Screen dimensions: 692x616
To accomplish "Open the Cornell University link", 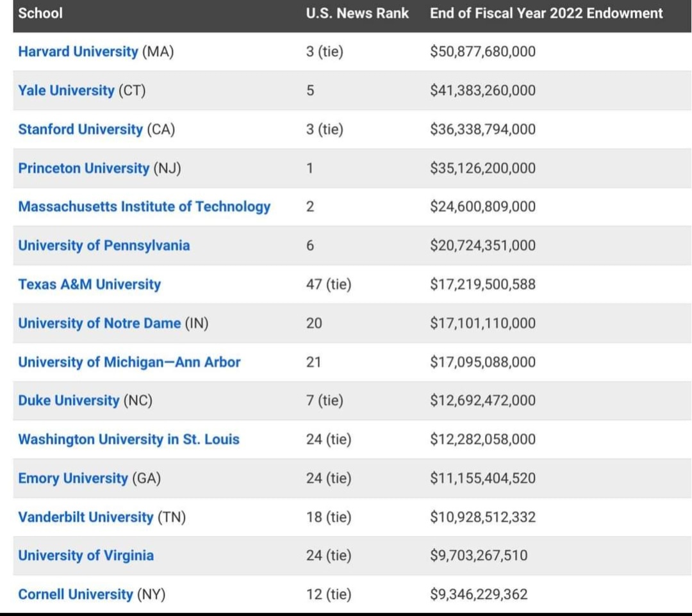I will [76, 594].
